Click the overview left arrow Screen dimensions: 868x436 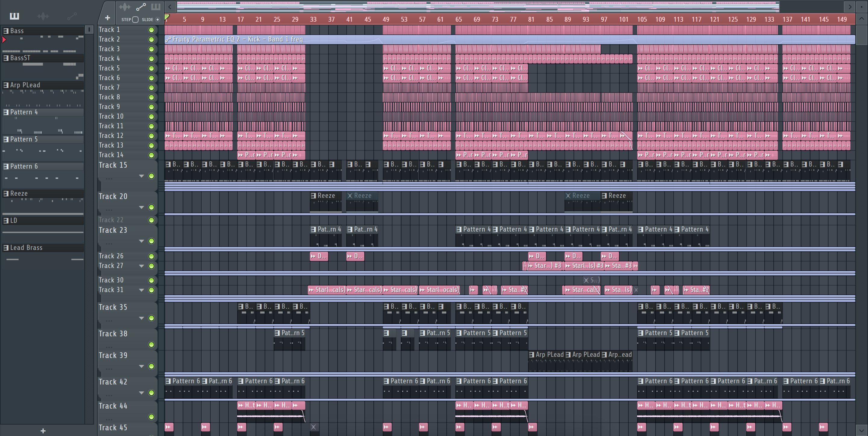(x=170, y=6)
